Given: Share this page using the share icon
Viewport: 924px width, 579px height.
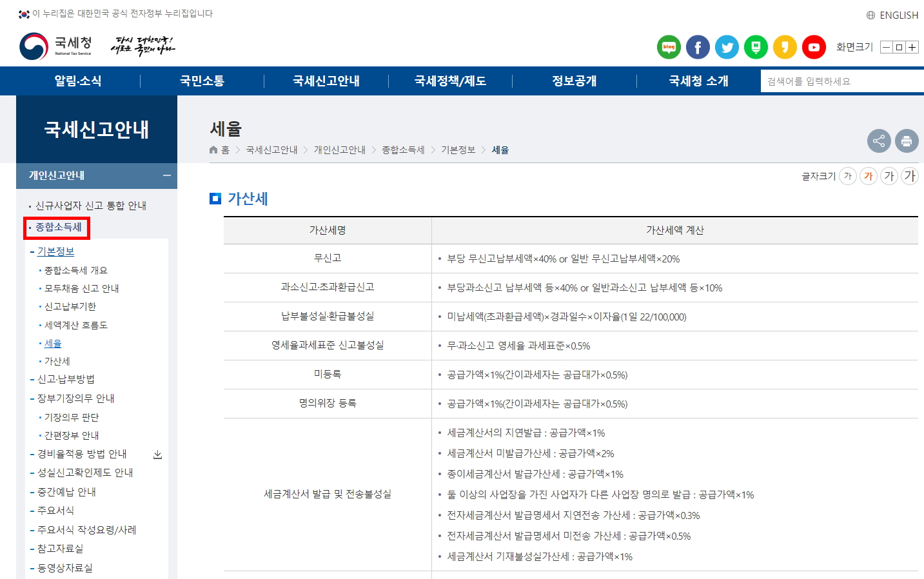Looking at the screenshot, I should 879,141.
